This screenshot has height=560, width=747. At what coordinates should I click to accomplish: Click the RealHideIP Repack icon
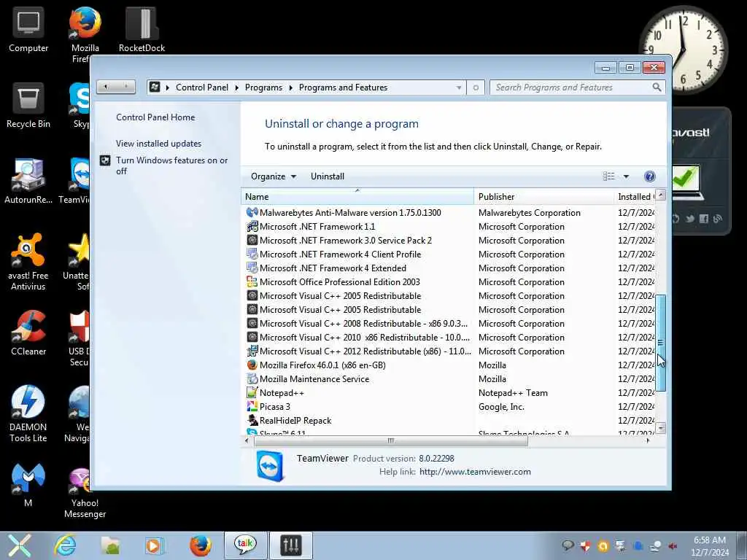(252, 420)
